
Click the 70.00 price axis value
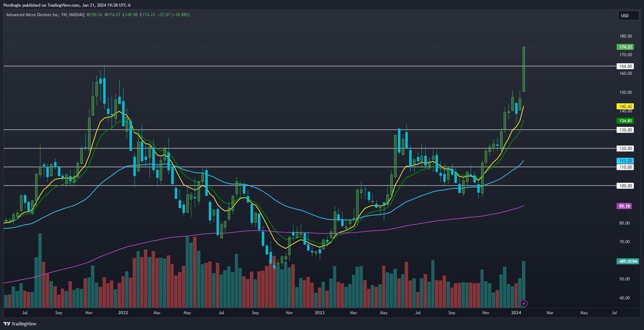click(625, 242)
